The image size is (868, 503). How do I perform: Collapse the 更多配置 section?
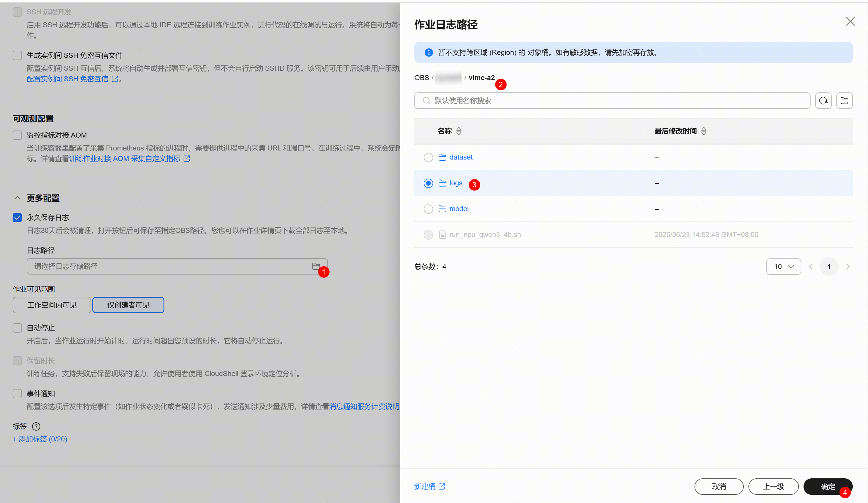(17, 198)
